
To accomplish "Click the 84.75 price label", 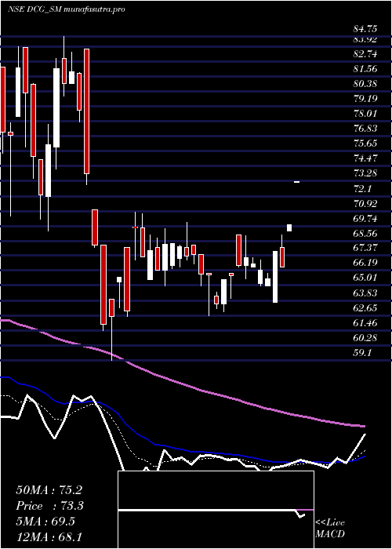I will pos(365,30).
